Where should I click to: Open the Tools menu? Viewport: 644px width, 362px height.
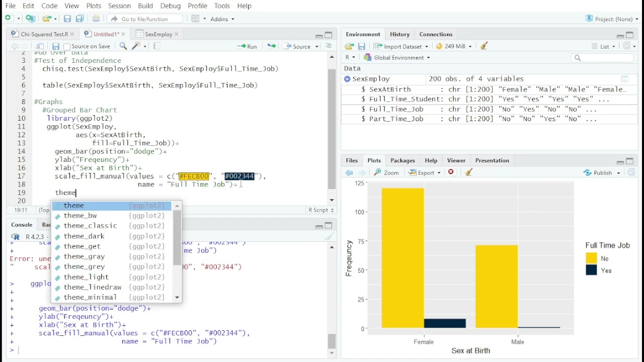[222, 6]
